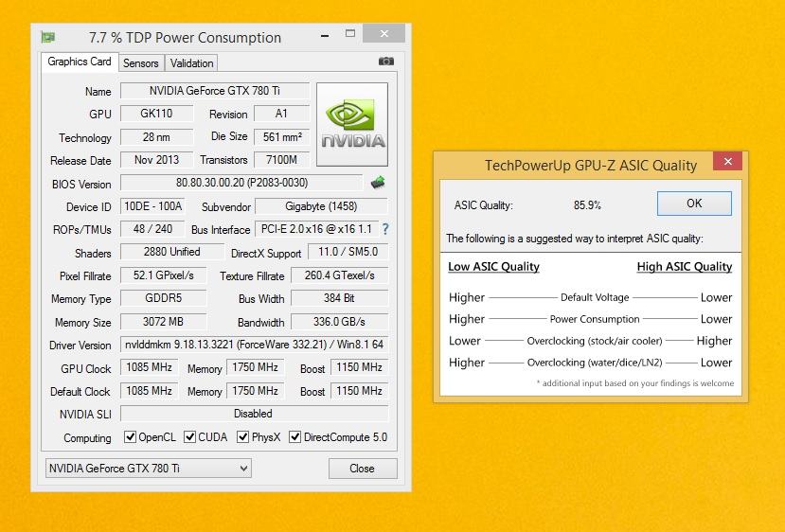
Task: Maximize the GPU-Z window
Action: (350, 33)
